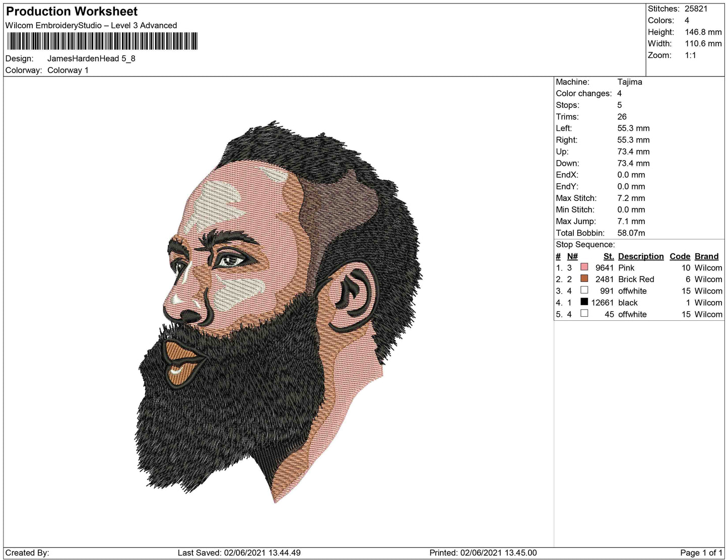Click the 'Colorway 1' value
This screenshot has height=560, width=728.
coord(68,70)
